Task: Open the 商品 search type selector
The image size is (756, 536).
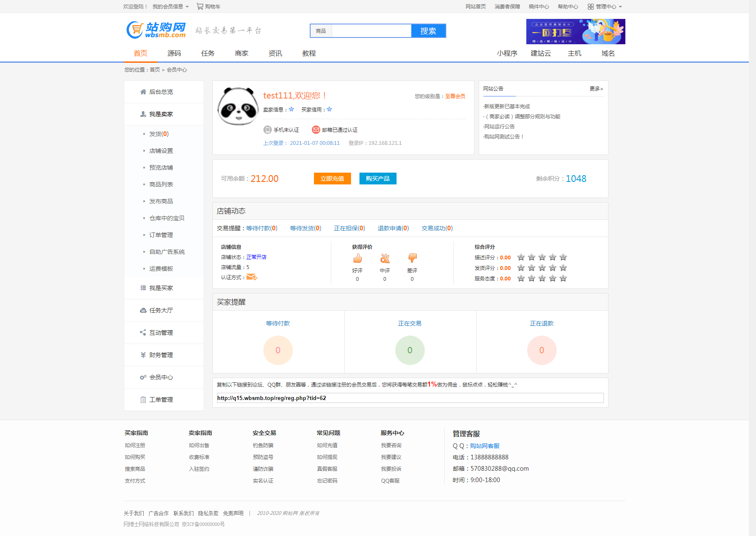Action: [x=321, y=31]
